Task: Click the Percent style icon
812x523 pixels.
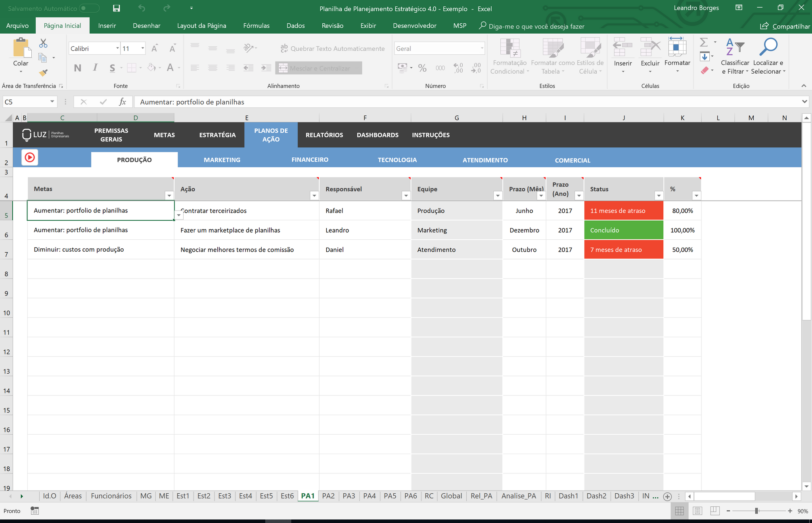Action: [x=422, y=68]
